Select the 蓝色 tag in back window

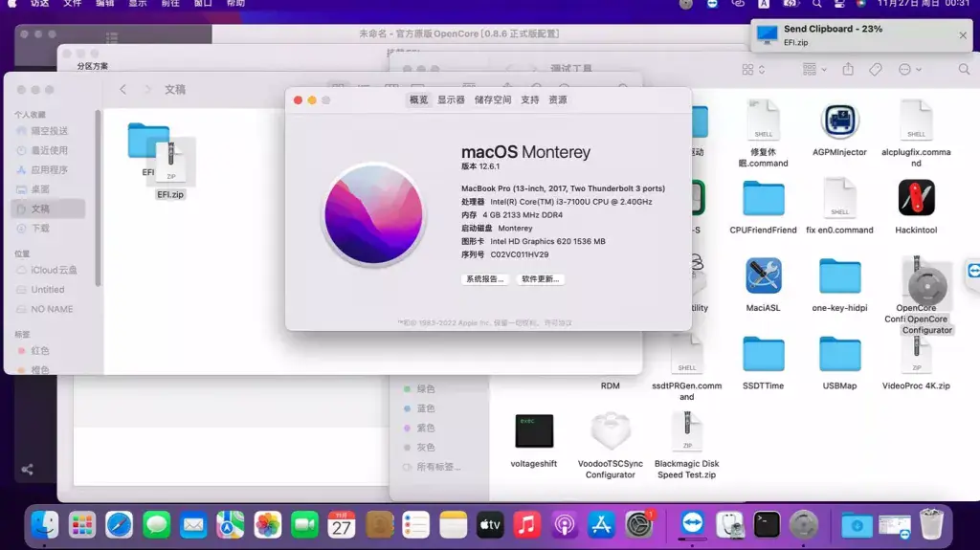pos(425,408)
